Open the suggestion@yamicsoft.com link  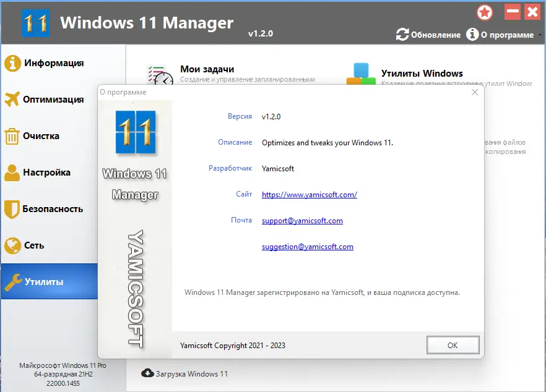point(307,246)
